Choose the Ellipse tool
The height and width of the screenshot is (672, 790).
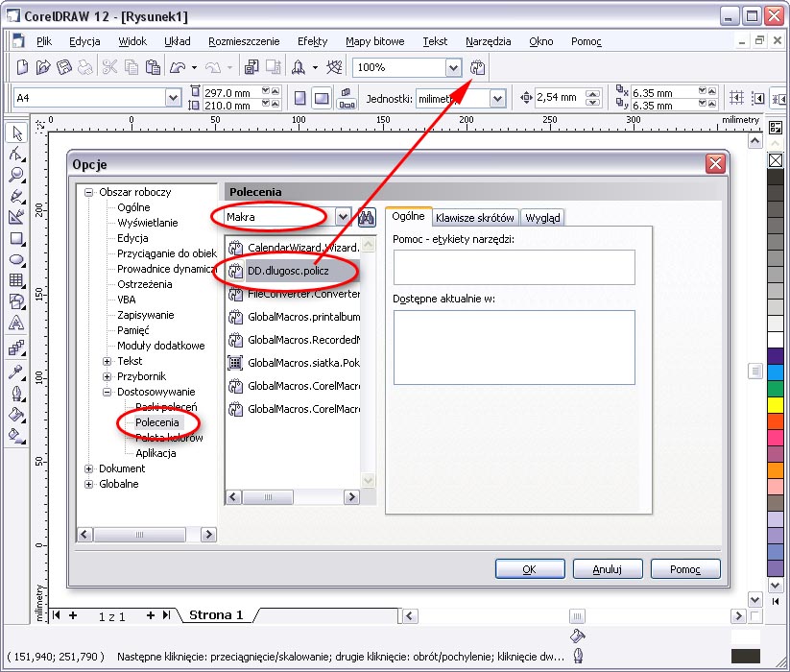click(x=15, y=259)
